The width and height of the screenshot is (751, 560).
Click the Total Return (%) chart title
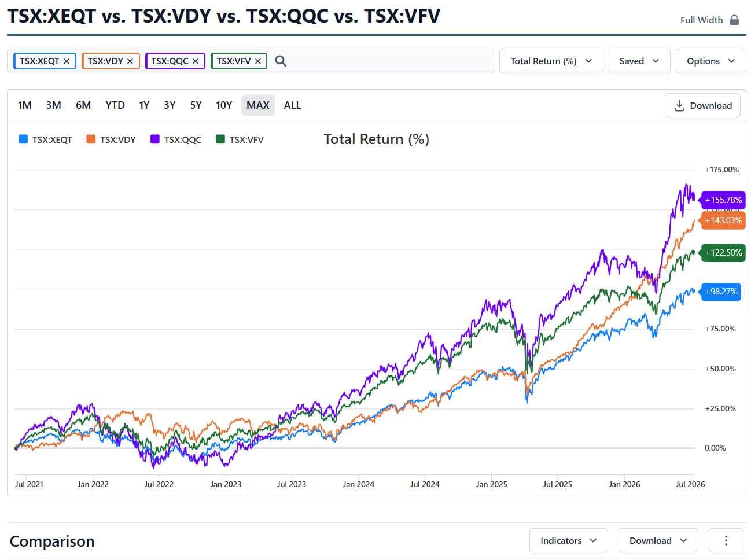coord(377,139)
